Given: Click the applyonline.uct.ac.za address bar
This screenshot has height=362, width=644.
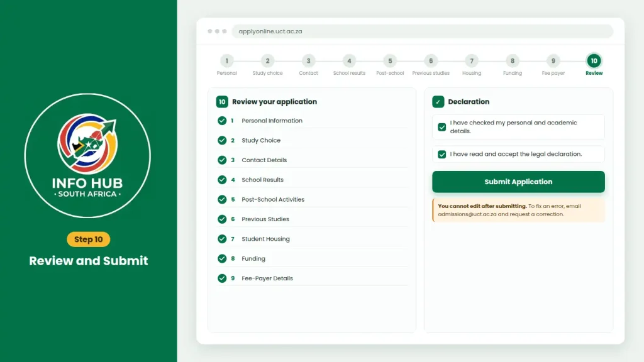Looking at the screenshot, I should (x=422, y=31).
